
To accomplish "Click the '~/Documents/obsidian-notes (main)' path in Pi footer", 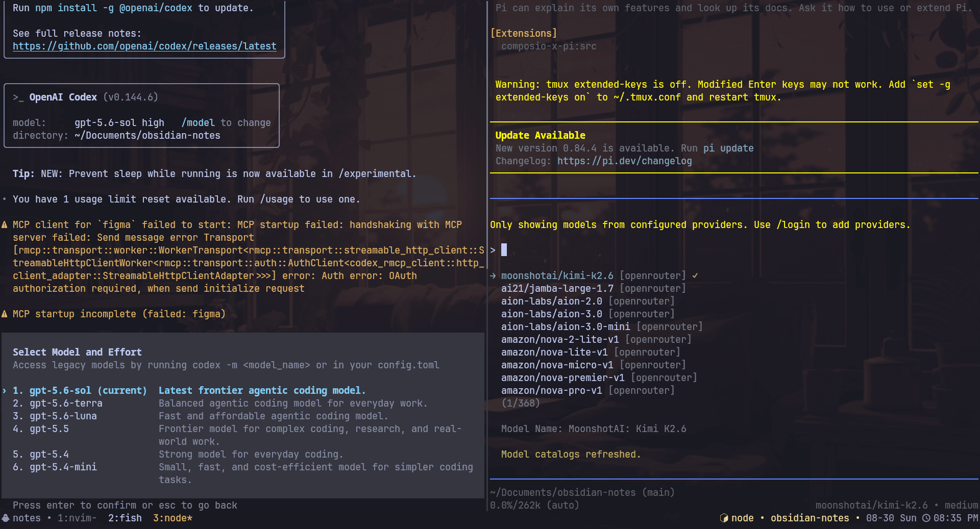I will 582,493.
